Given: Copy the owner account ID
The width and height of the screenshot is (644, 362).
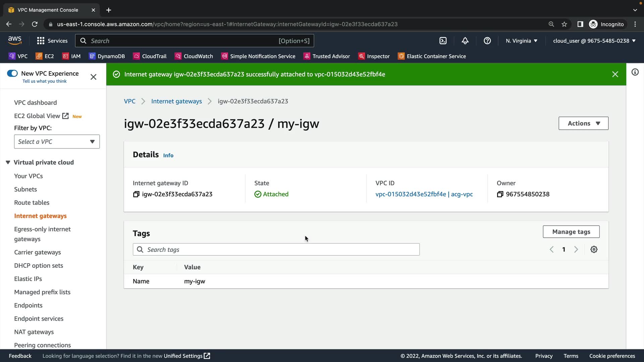Looking at the screenshot, I should coord(500,194).
